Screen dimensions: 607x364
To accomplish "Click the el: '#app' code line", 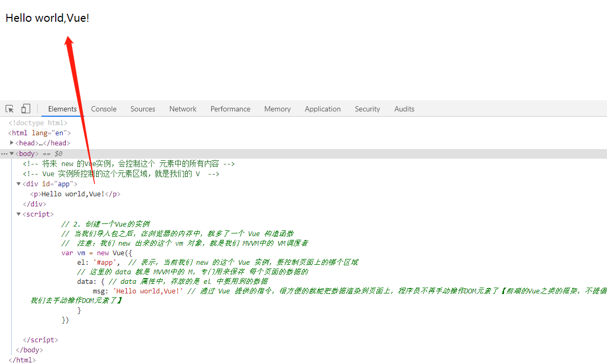I will (x=218, y=262).
